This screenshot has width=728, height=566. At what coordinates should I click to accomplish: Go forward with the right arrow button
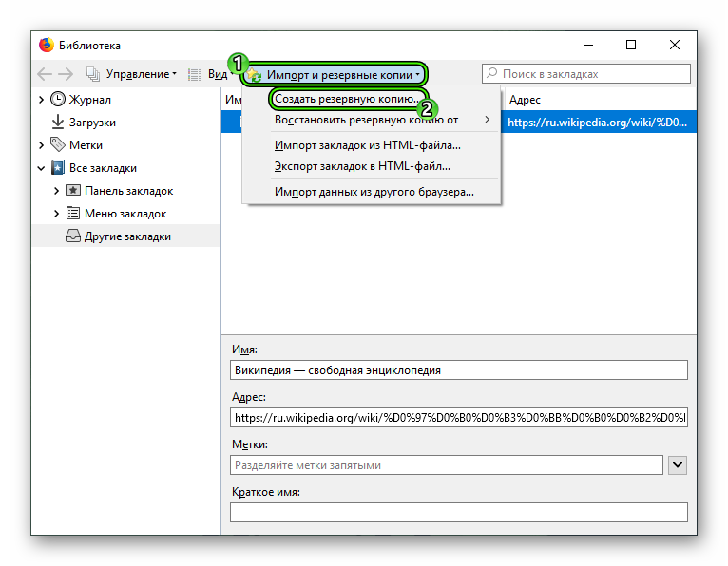click(66, 74)
